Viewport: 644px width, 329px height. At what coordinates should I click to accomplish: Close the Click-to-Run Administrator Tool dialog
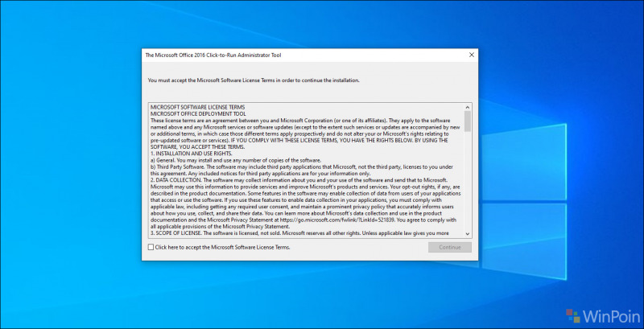coord(472,55)
